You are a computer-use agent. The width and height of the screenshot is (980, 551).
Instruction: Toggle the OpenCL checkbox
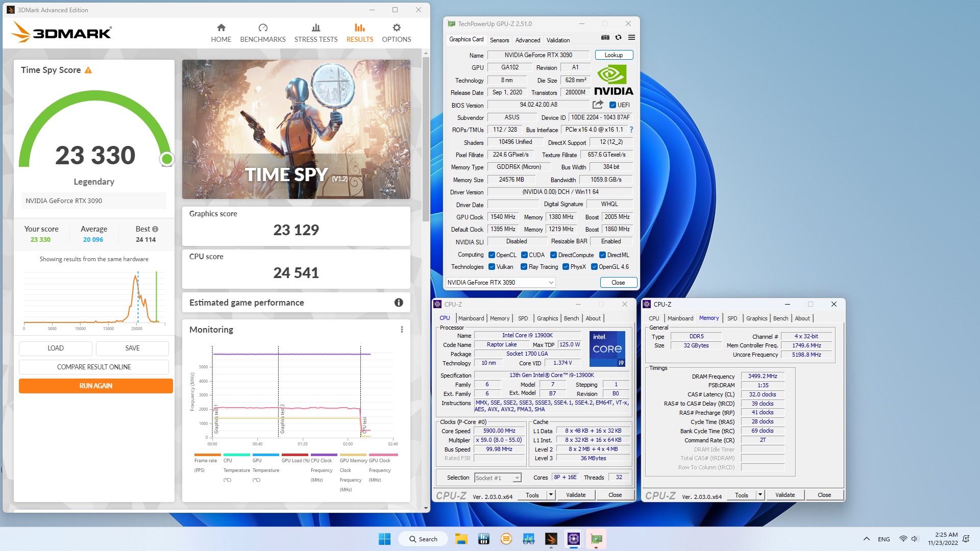(x=492, y=255)
